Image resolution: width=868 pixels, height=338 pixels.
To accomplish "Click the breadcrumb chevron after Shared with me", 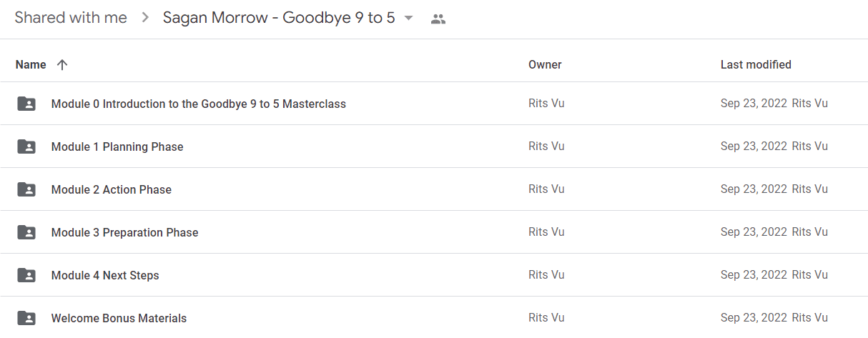I will click(145, 18).
